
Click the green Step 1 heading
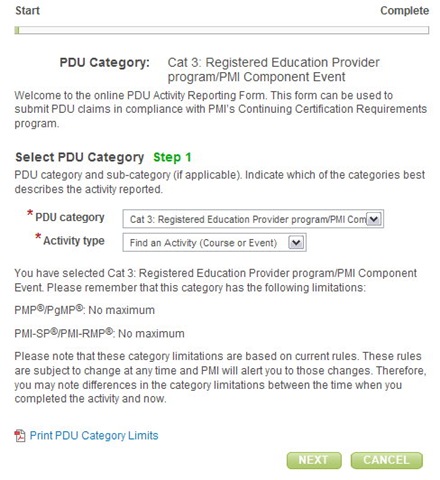coord(172,157)
